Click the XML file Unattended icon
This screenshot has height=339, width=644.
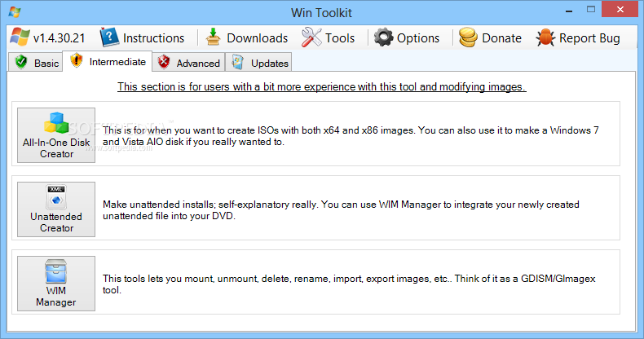click(x=56, y=197)
